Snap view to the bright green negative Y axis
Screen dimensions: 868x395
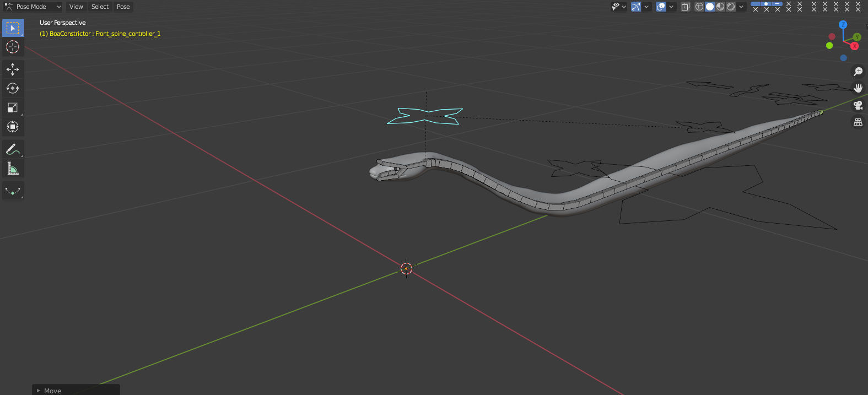(829, 46)
